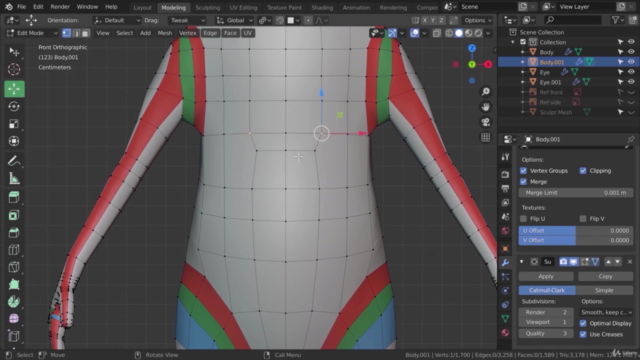The height and width of the screenshot is (360, 640).
Task: Toggle the Use Creases checkbox
Action: click(x=583, y=334)
